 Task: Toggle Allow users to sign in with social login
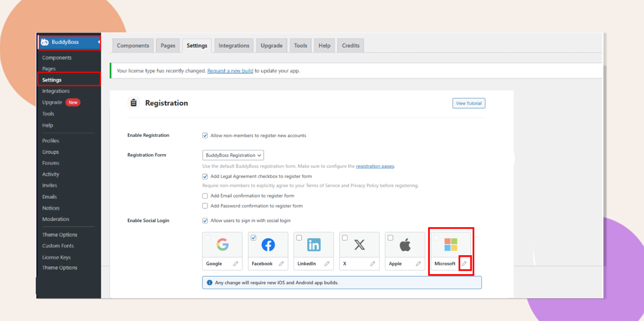205,220
